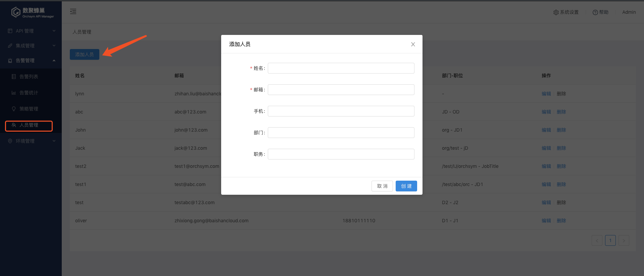Click the sidebar collapse hamburger icon
Viewport: 644px width, 276px height.
point(73,12)
